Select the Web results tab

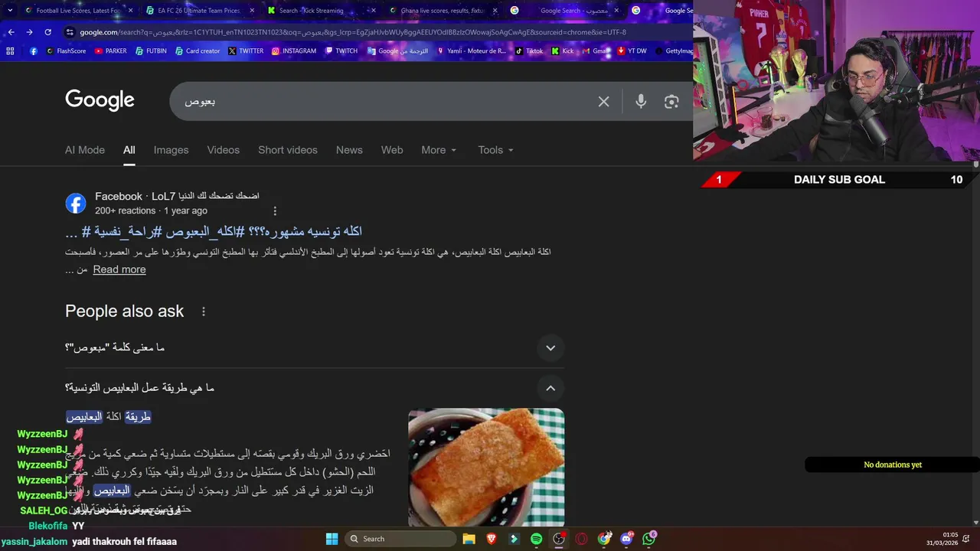tap(392, 150)
